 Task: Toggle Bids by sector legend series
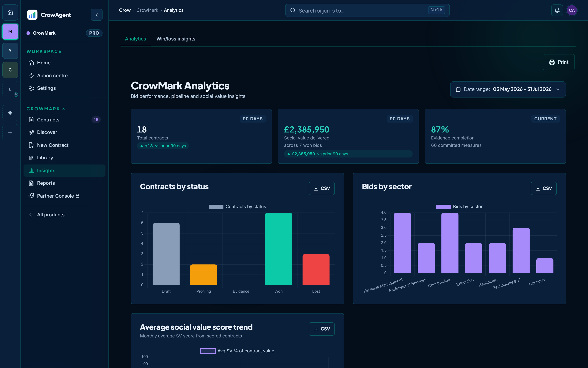point(459,207)
